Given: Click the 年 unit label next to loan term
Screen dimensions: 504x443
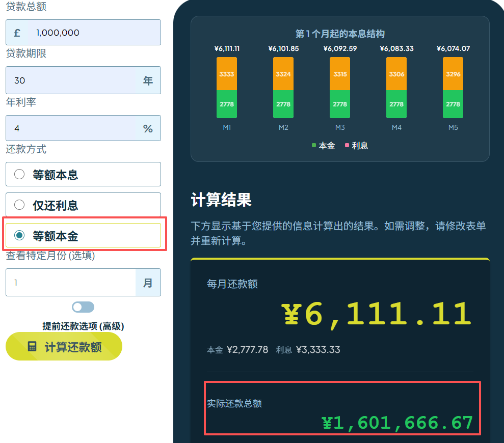Looking at the screenshot, I should click(148, 80).
